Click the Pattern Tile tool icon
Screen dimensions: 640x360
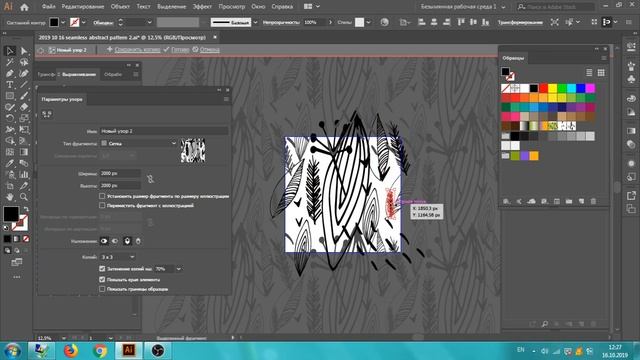click(47, 114)
